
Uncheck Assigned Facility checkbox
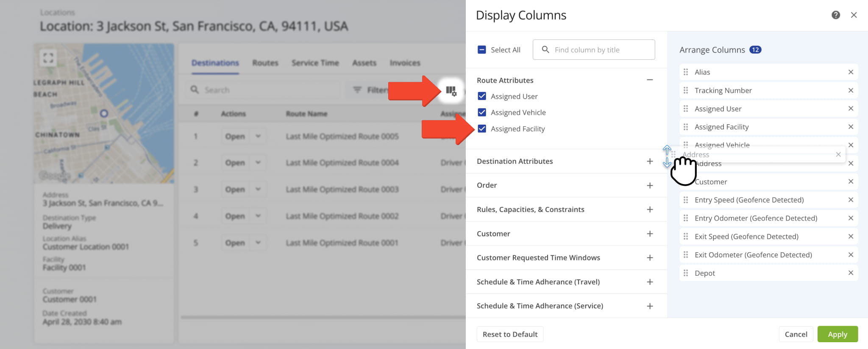pos(482,128)
